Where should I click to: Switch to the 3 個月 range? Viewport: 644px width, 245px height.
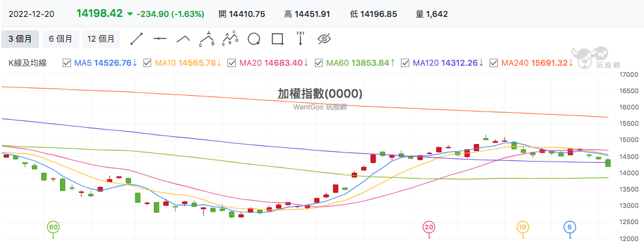[x=20, y=39]
